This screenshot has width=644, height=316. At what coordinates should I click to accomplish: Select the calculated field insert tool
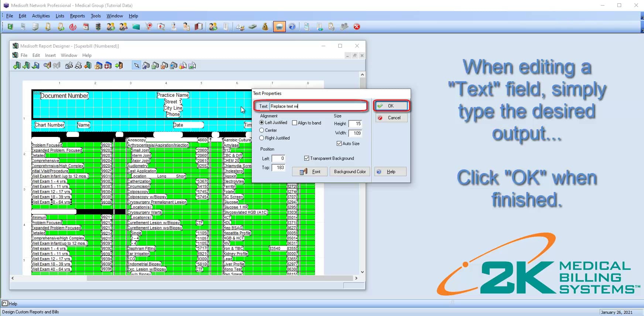pos(164,66)
